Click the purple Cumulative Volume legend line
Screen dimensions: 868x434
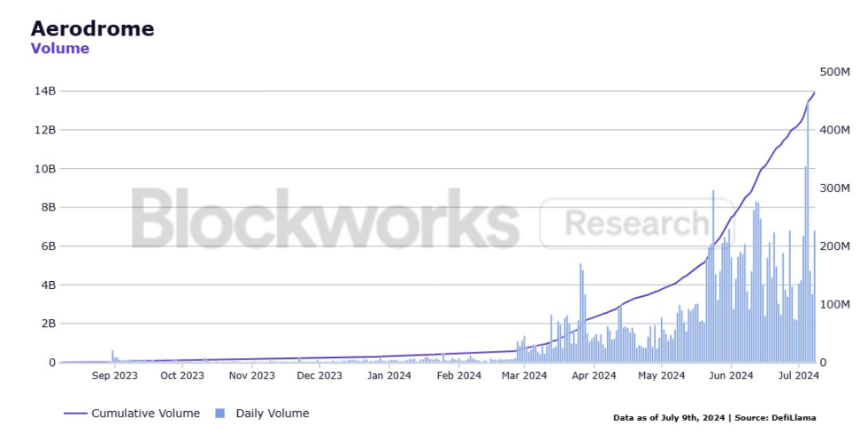[x=74, y=414]
